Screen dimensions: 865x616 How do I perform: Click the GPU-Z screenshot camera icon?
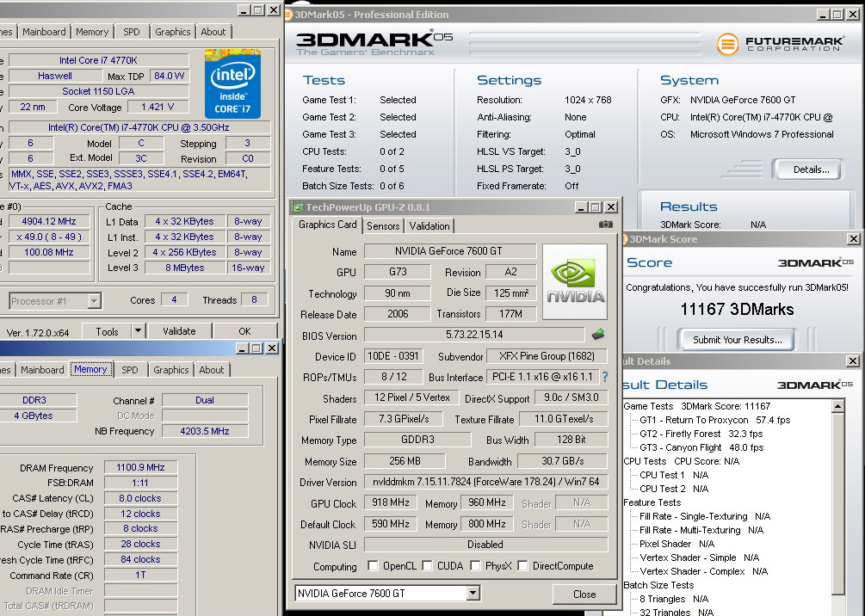tap(606, 225)
